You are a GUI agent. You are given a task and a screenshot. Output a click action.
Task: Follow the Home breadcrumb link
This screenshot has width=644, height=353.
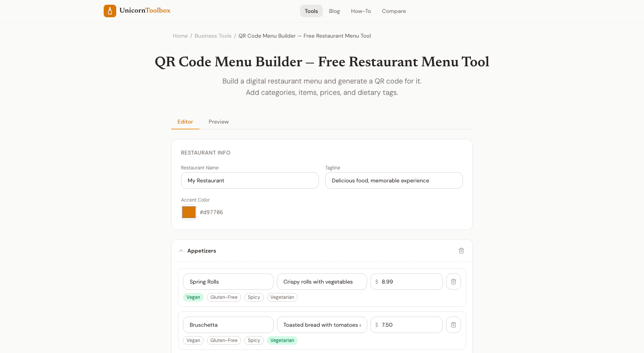[180, 36]
